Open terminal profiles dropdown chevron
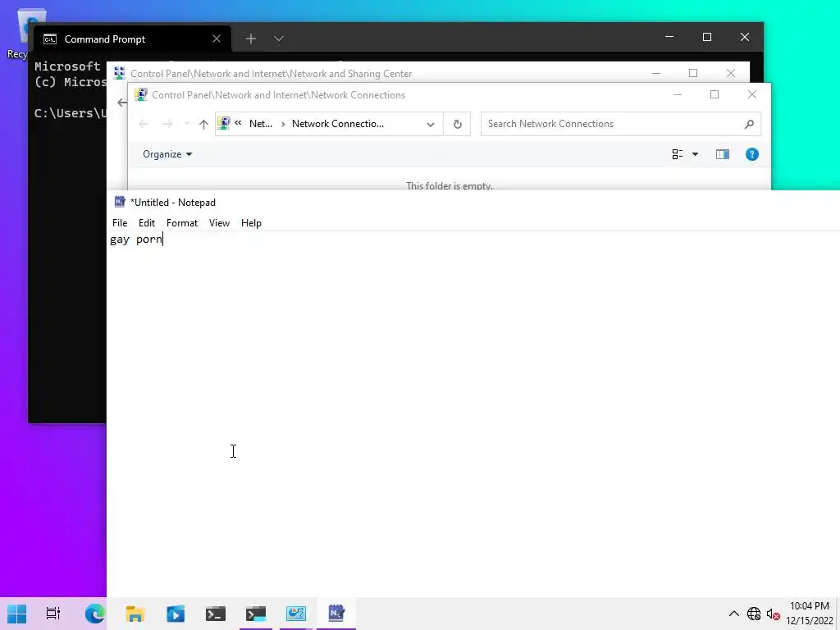The image size is (840, 630). pos(279,39)
